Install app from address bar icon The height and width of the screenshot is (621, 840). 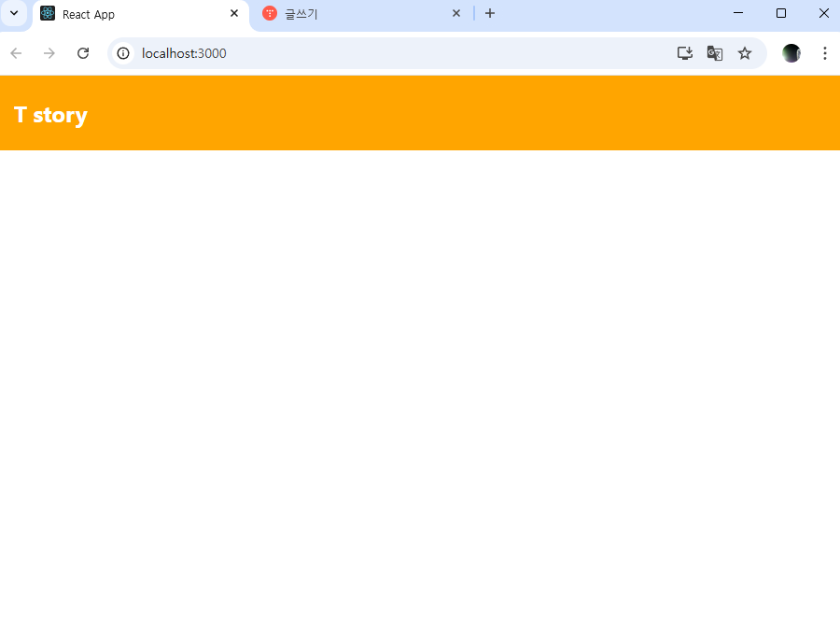point(685,53)
